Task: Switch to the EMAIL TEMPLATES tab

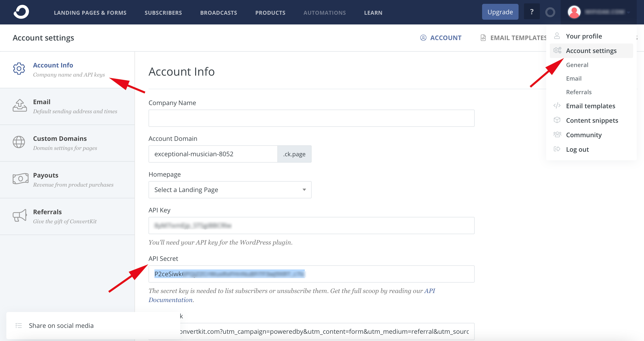Action: (513, 38)
